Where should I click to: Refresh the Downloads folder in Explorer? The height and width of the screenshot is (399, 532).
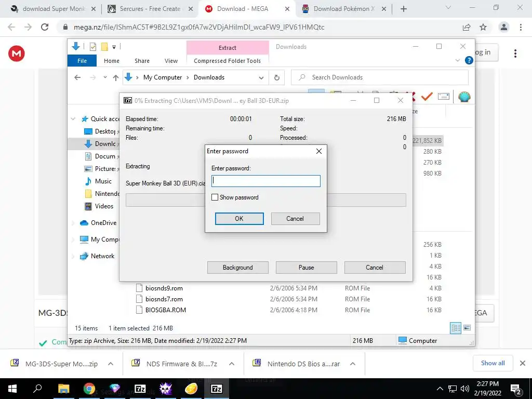click(277, 78)
